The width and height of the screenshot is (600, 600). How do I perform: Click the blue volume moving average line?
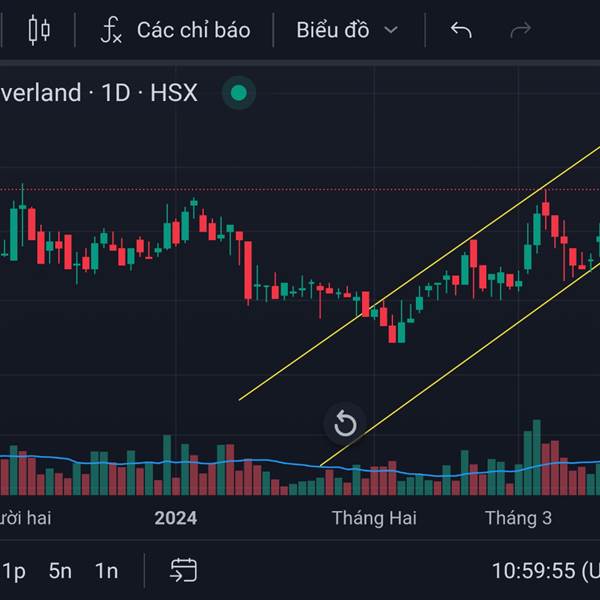(200, 461)
